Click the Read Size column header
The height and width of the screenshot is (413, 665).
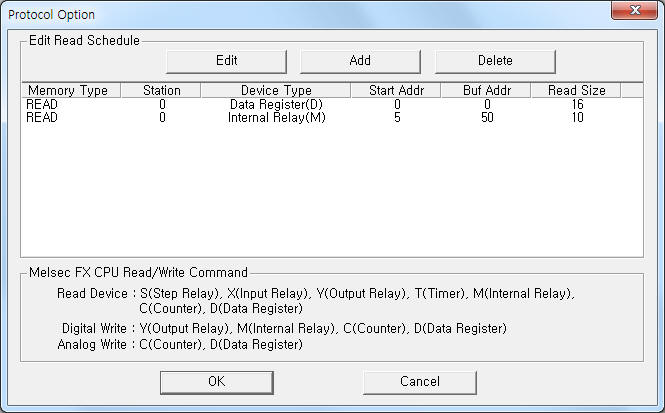[x=576, y=91]
